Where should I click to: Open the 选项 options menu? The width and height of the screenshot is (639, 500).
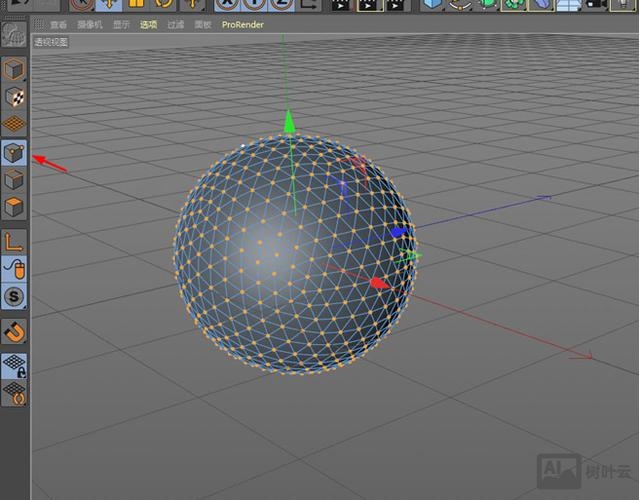click(148, 25)
